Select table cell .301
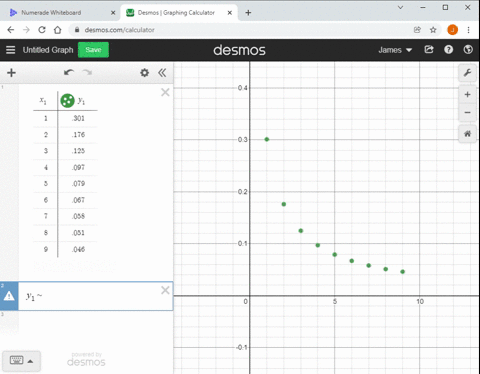 point(78,118)
